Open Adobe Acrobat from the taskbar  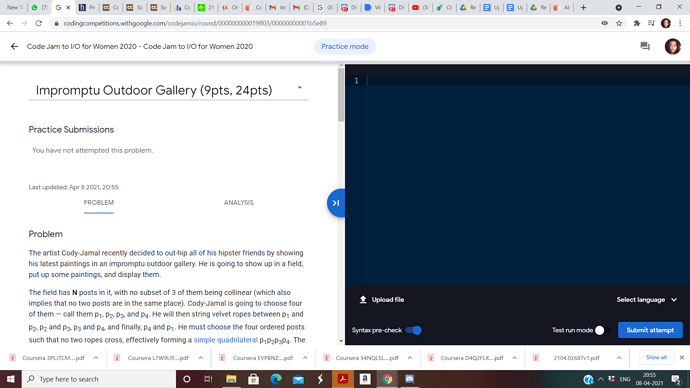[343, 379]
